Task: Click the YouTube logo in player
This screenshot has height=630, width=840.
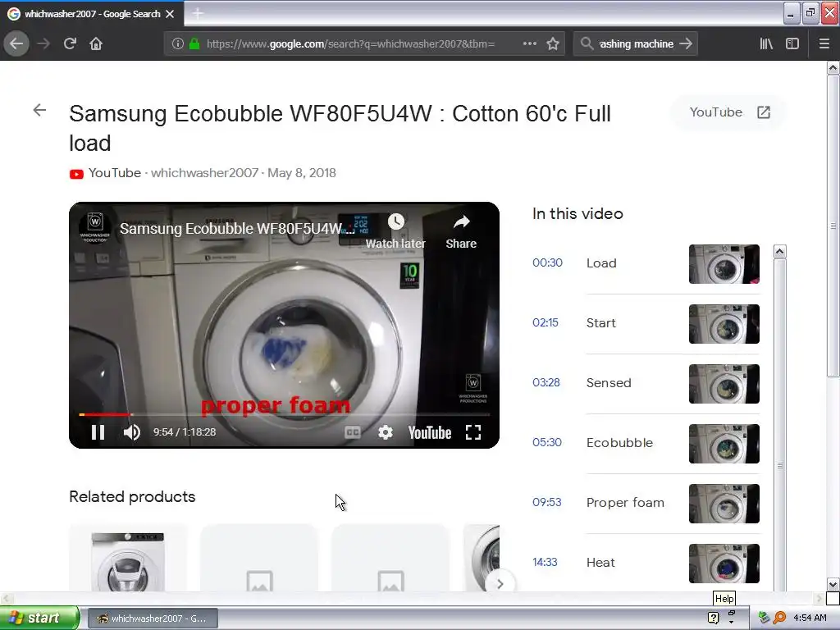Action: coord(430,432)
